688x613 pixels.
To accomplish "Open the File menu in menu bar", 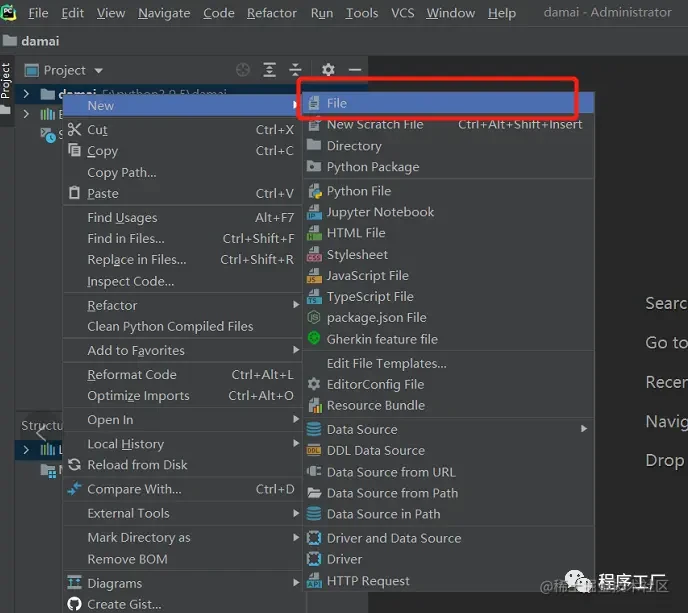I will coord(38,13).
